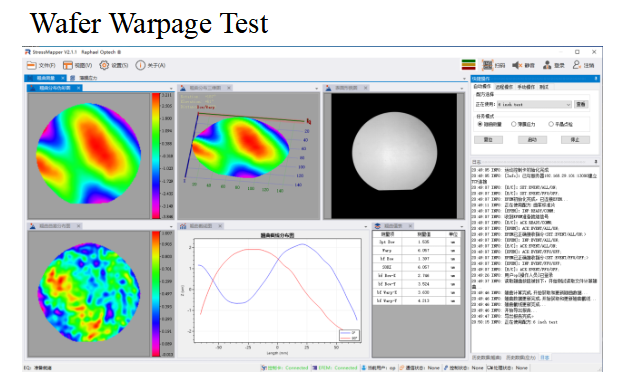621x385 pixels.
Task: Expand the cross-section chart panel dropdown arrow
Action: click(366, 227)
